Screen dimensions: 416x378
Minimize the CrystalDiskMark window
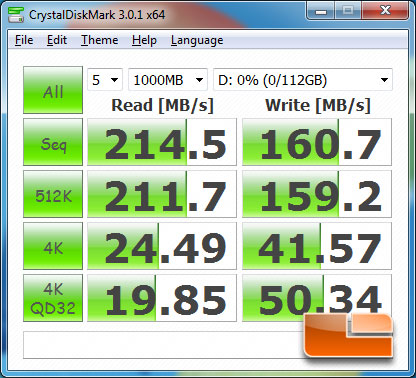tap(321, 11)
